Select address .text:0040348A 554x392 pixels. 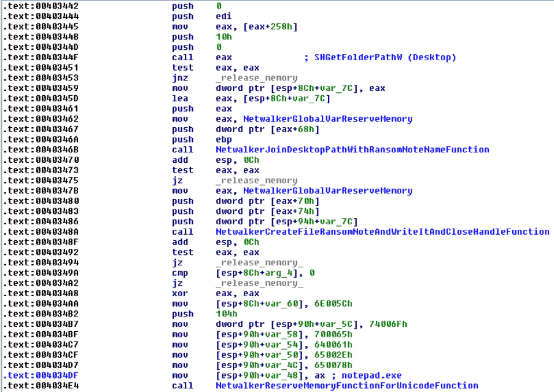[41, 232]
